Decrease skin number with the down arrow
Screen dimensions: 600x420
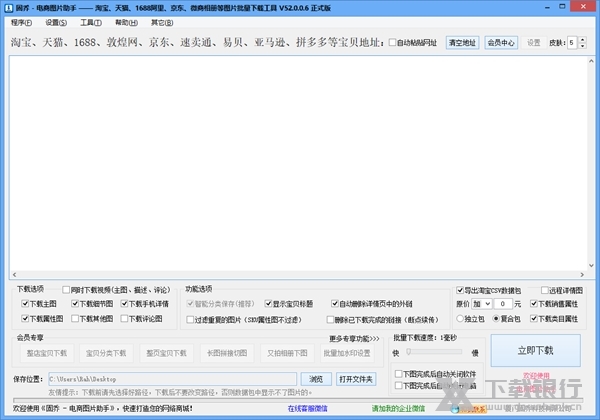[582, 46]
